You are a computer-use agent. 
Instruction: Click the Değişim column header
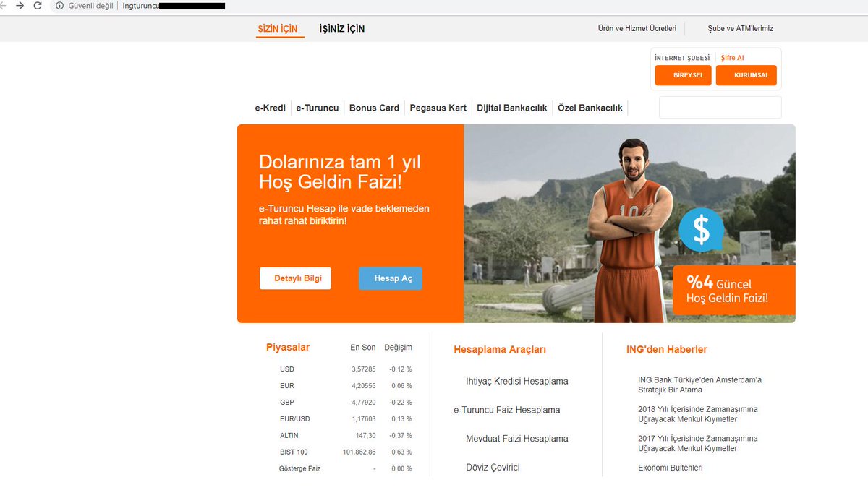tap(398, 348)
